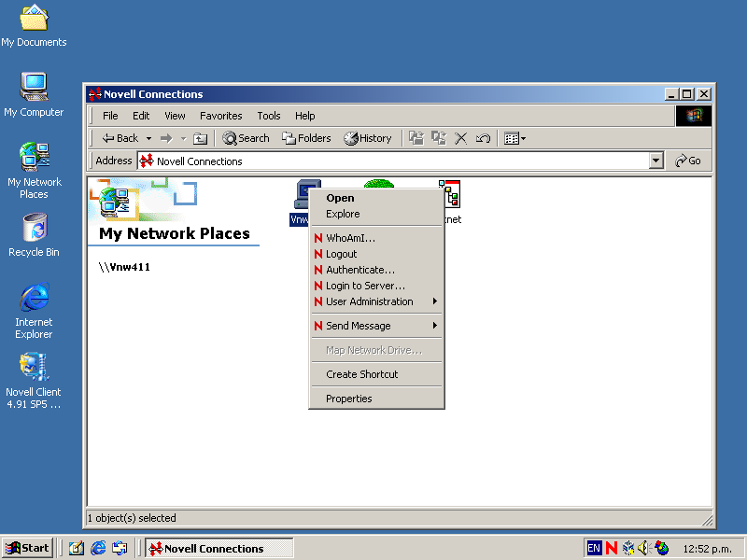747x560 pixels.
Task: Click Show Desktop quick launch icon
Action: point(77,548)
